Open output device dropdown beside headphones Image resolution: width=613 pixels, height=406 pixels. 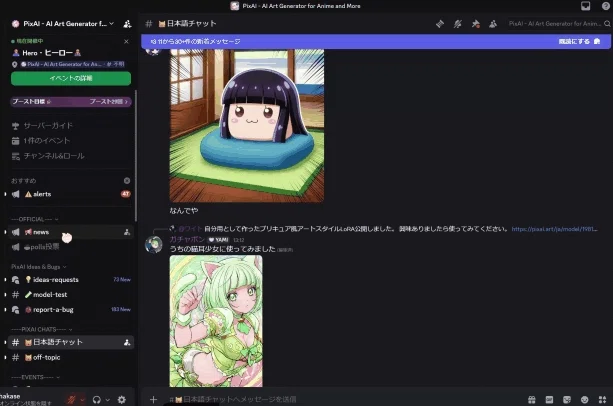tap(108, 400)
